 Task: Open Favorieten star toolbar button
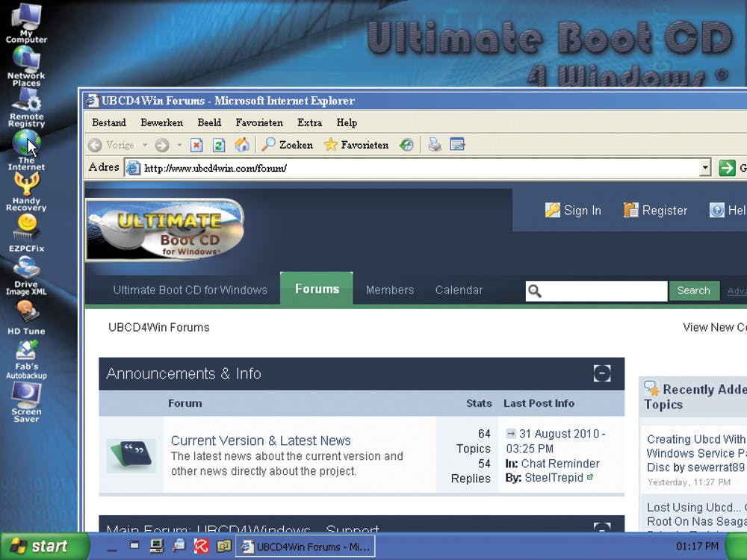(x=356, y=145)
